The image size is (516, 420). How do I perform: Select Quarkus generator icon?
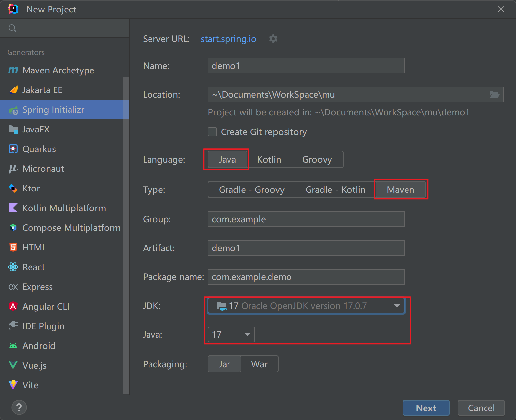coord(13,149)
